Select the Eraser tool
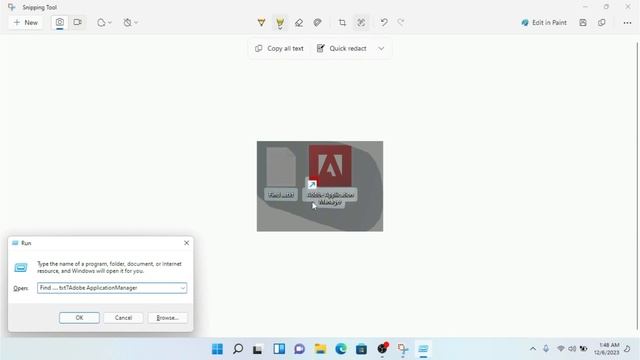The height and width of the screenshot is (360, 640). (299, 23)
